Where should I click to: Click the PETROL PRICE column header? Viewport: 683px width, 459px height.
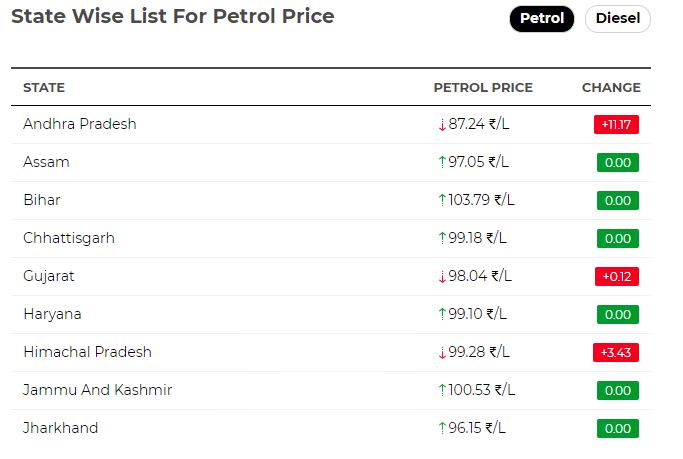[x=483, y=88]
